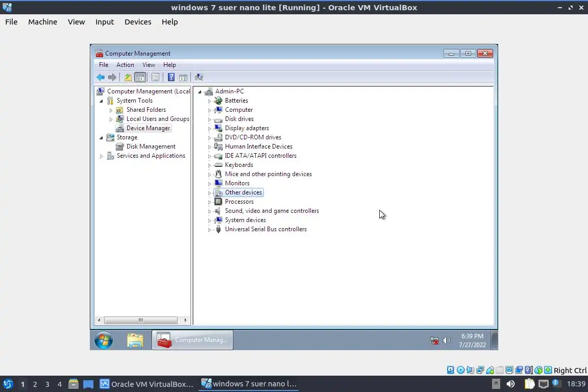The width and height of the screenshot is (588, 392).
Task: Click host taskbar volume speaker icon
Action: [x=510, y=384]
